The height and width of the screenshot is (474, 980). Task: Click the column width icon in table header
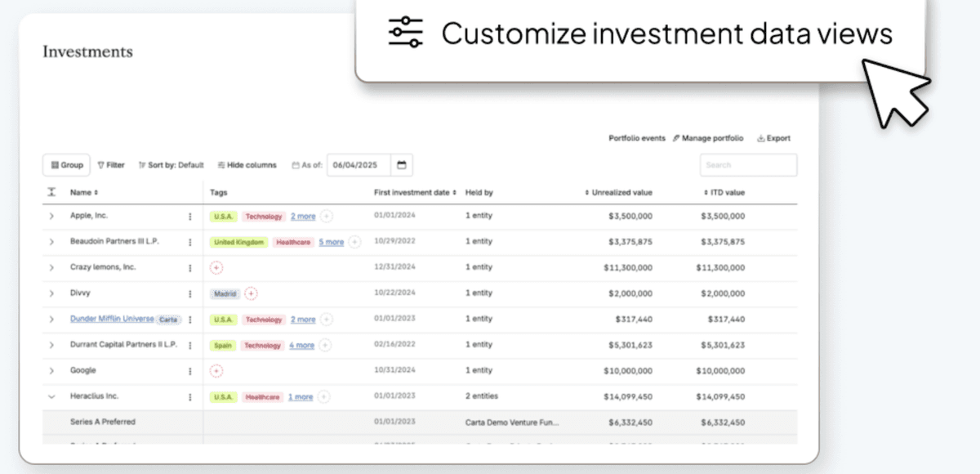[51, 193]
